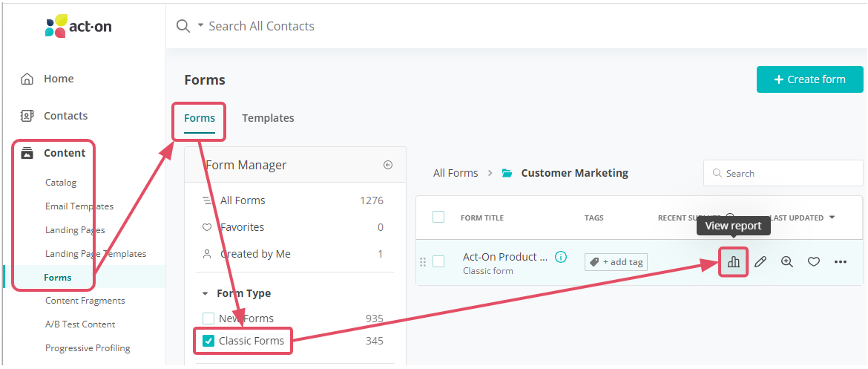The image size is (868, 369).
Task: Click the info icon next to Act-On Product
Action: coord(561,257)
